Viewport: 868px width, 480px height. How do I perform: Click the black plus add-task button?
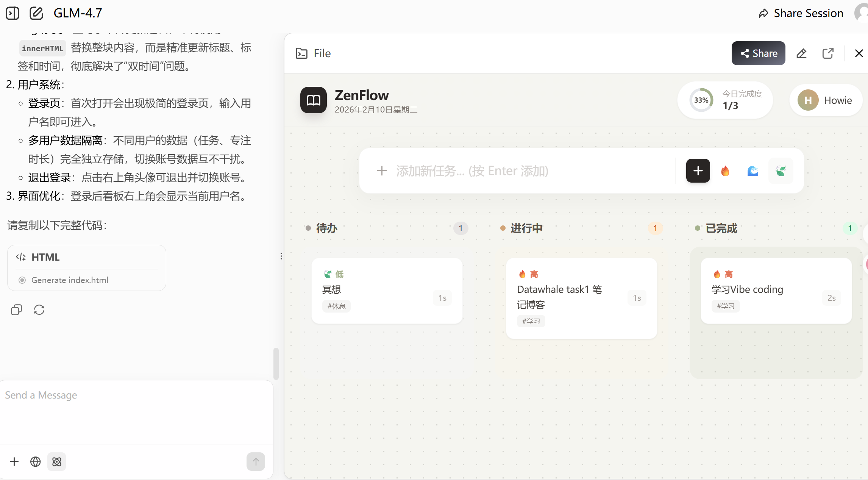click(698, 171)
